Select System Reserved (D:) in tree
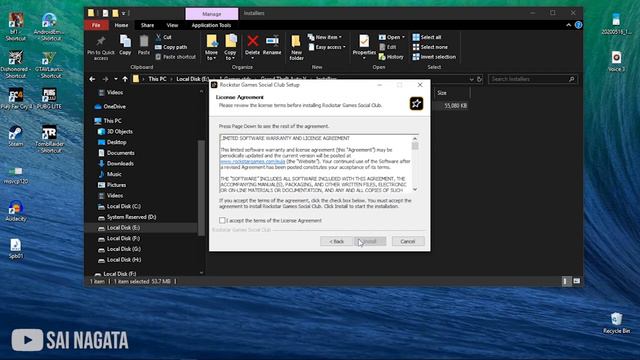 pyautogui.click(x=131, y=217)
